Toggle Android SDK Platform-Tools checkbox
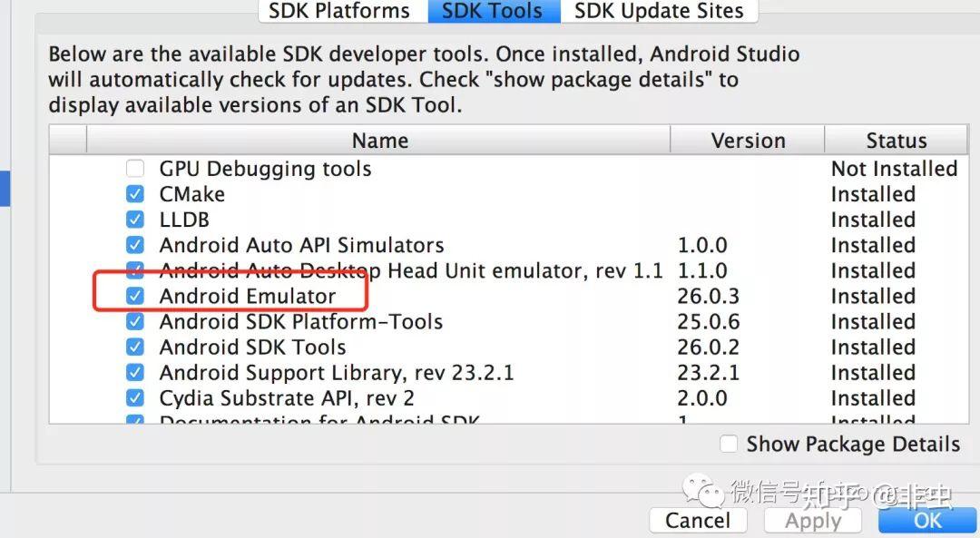The height and width of the screenshot is (538, 980). pyautogui.click(x=135, y=321)
